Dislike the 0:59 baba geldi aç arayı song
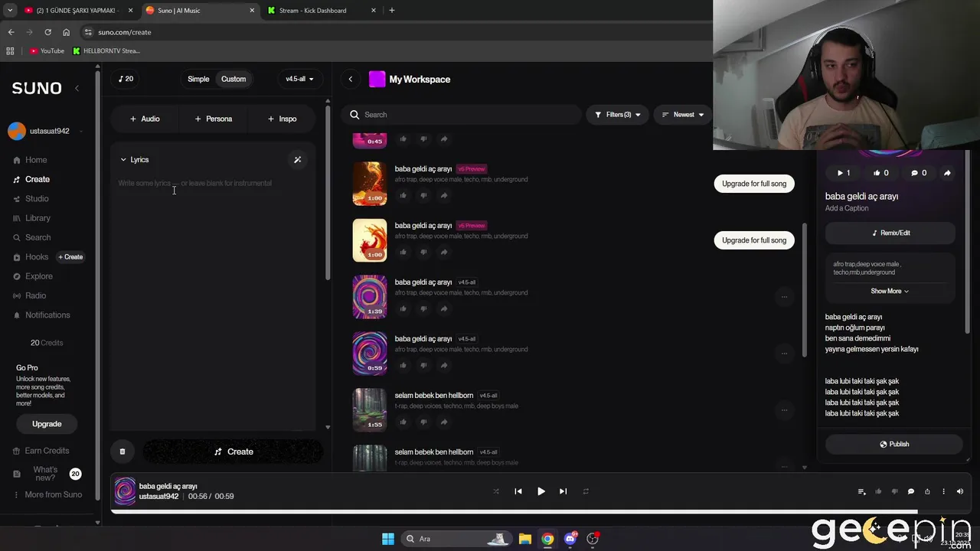980x551 pixels. click(x=423, y=365)
